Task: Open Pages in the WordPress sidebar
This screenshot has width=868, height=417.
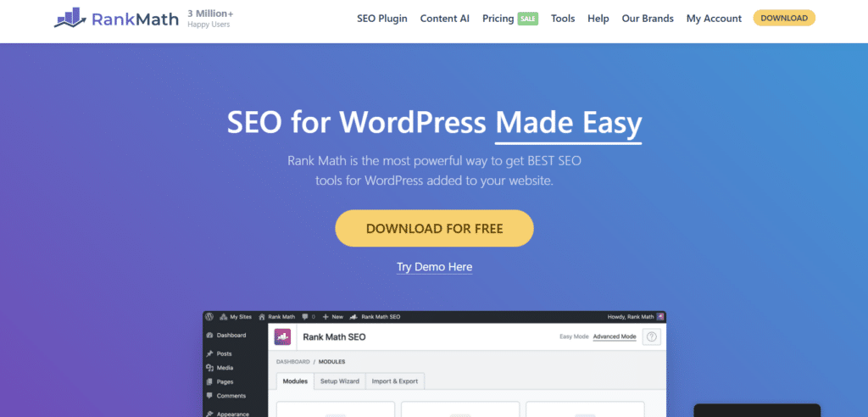Action: click(220, 381)
